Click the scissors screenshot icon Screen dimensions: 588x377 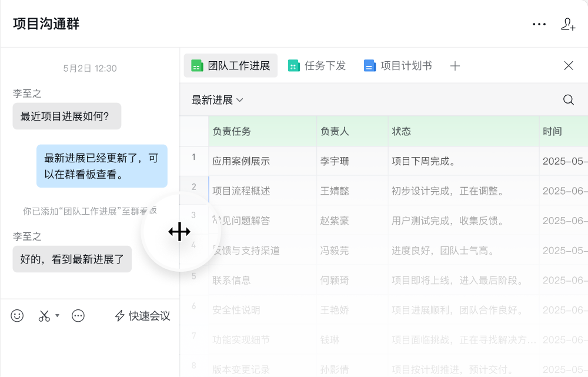44,316
